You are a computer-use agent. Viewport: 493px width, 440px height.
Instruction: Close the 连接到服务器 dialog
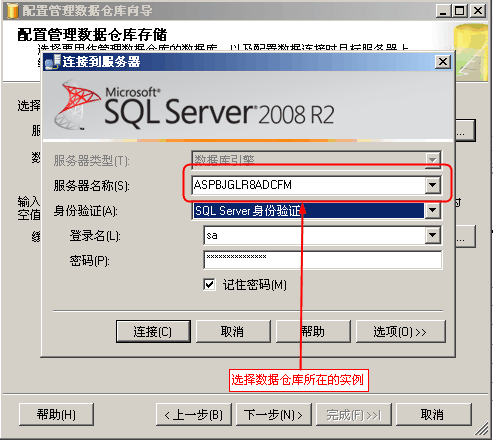[443, 62]
